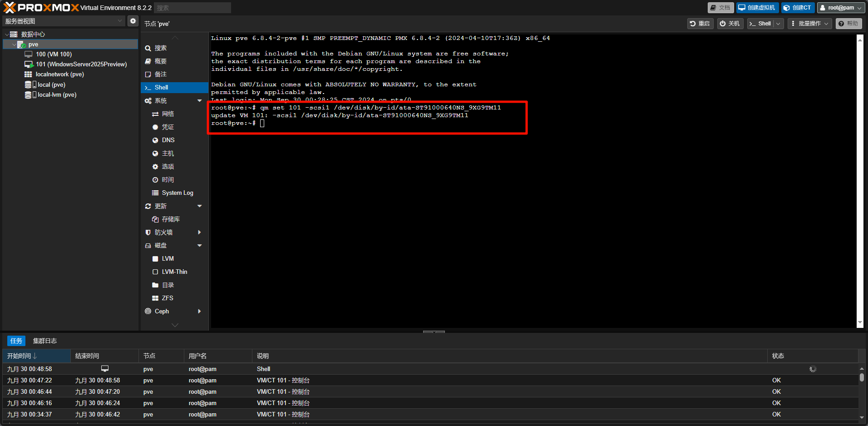Expand the 防火墙 submenu arrow
The height and width of the screenshot is (426, 868).
coord(199,233)
